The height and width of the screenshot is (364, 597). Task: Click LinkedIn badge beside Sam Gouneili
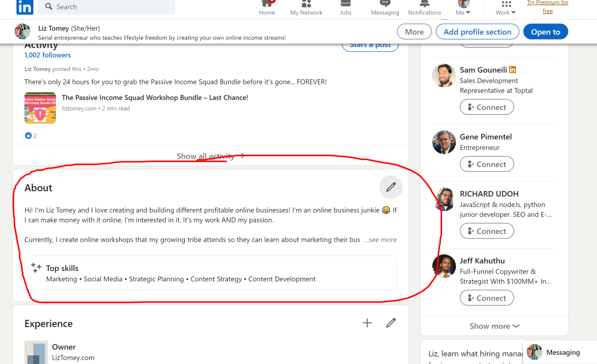(x=512, y=70)
